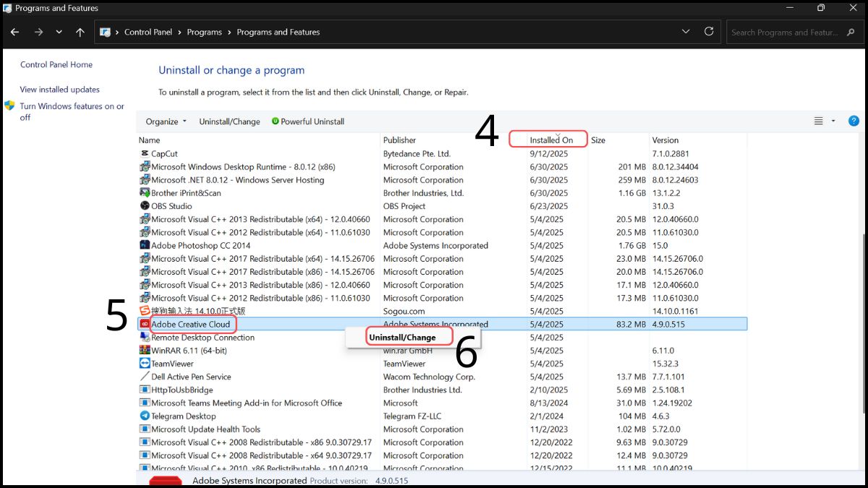Expand the view options dropdown arrow
The height and width of the screenshot is (488, 868).
tap(833, 121)
